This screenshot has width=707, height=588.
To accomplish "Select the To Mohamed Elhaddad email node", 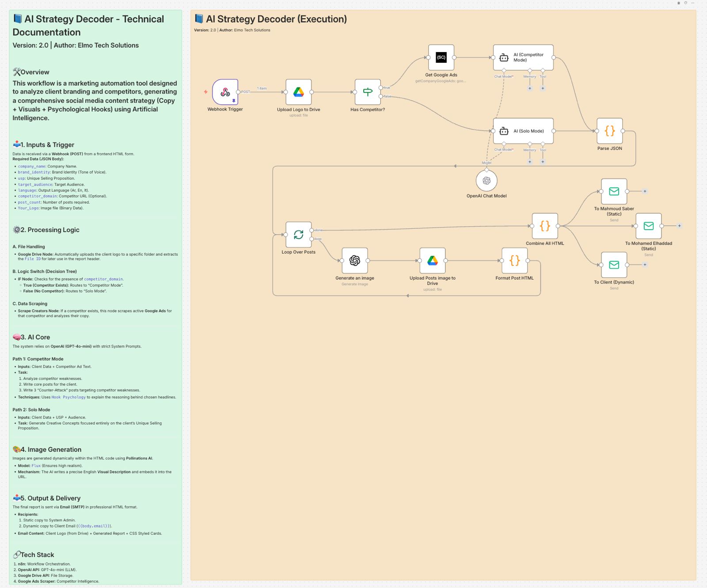I will coord(649,226).
